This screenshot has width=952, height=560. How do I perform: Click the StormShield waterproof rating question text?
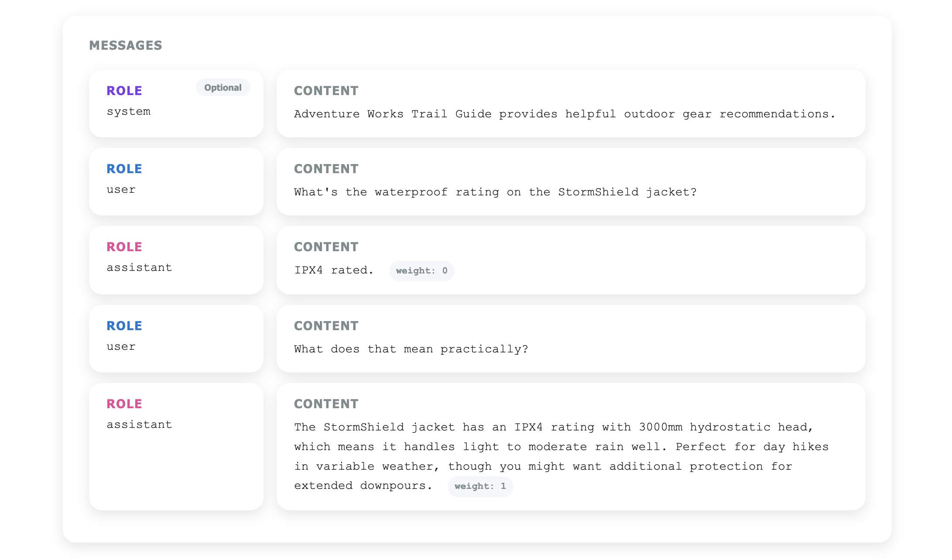(x=495, y=192)
